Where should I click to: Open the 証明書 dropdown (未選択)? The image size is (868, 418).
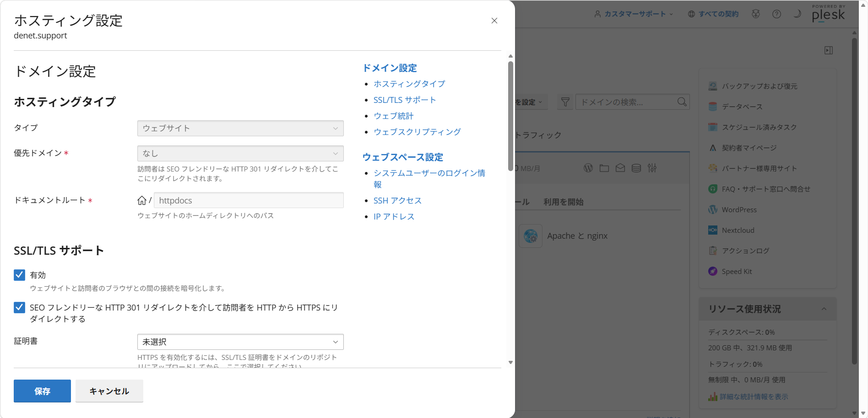tap(240, 342)
